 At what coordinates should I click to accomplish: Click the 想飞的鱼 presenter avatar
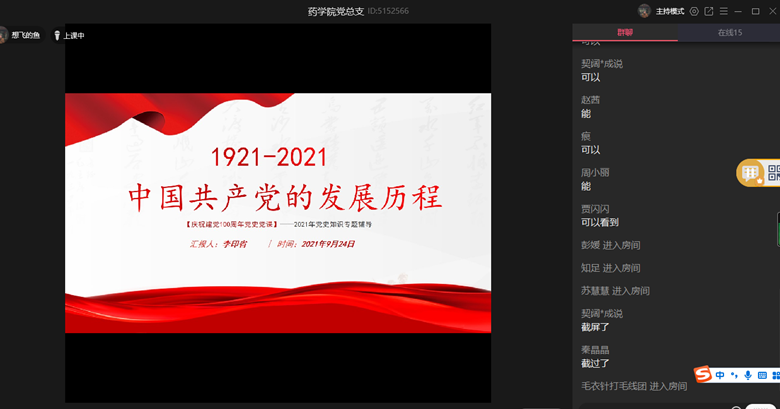3,35
